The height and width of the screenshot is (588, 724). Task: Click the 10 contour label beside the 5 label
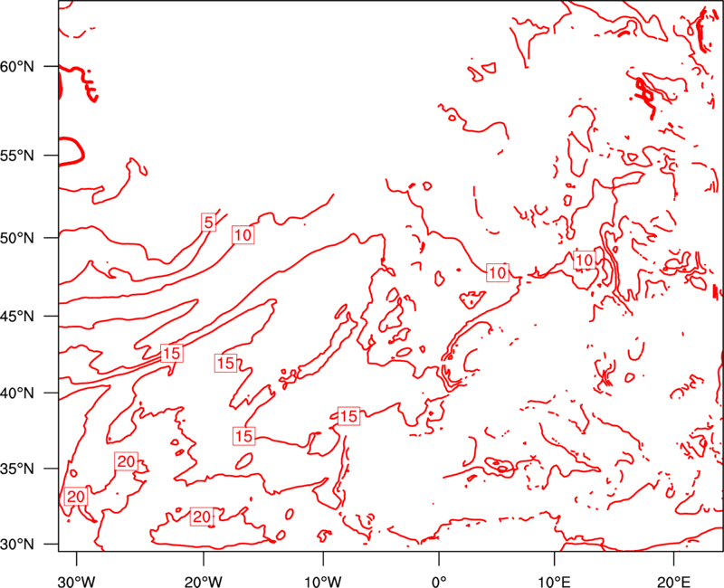(x=243, y=235)
